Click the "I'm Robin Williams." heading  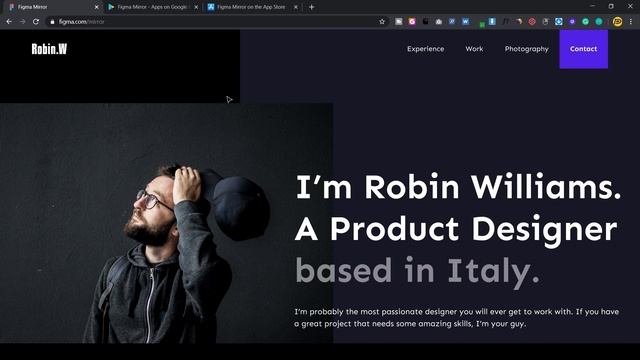458,187
